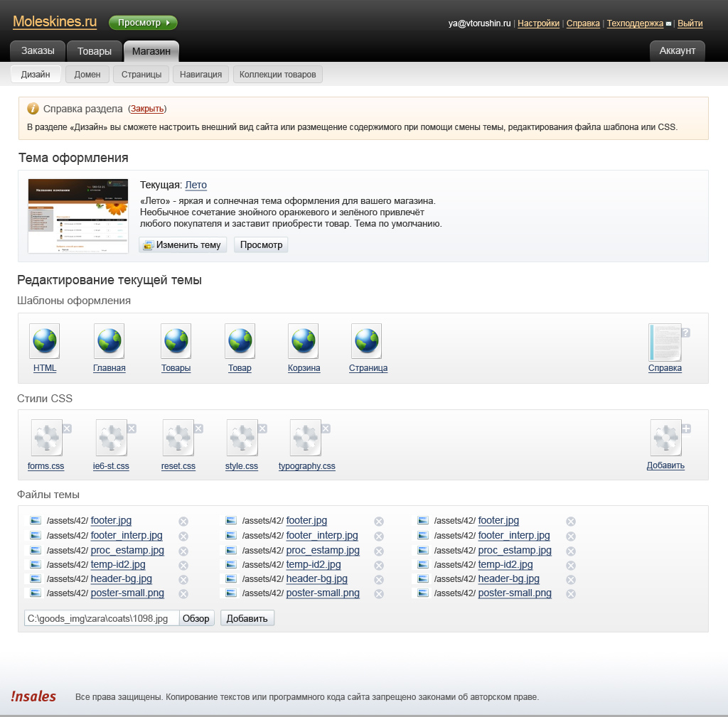Open the templates Справка document icon
Viewport: 728px width, 717px height.
click(665, 343)
